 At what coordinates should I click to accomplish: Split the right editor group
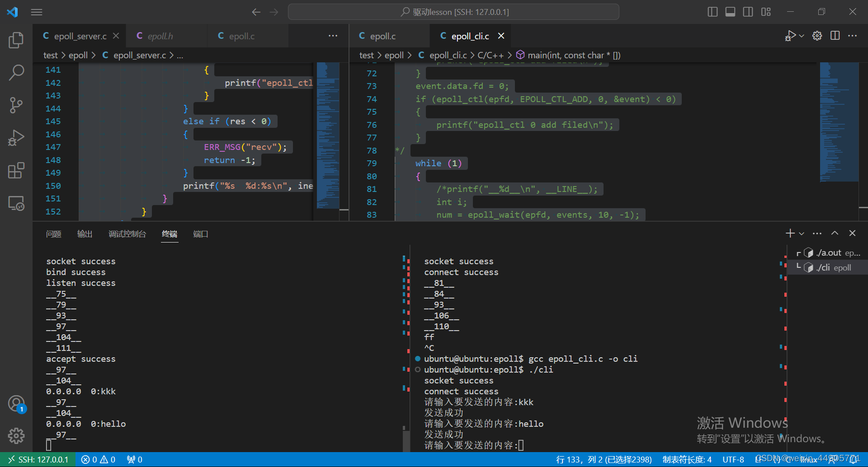(835, 36)
